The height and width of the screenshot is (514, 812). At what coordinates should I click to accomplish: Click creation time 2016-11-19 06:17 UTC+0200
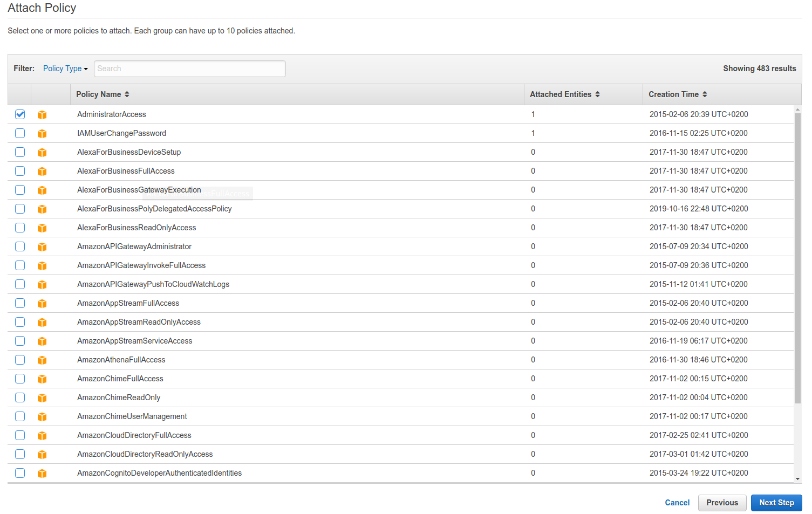(x=699, y=341)
